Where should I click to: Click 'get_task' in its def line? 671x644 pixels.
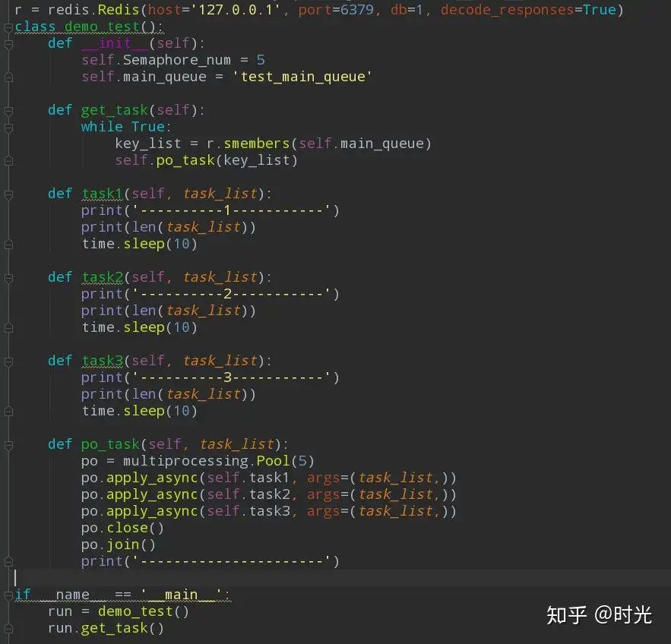(x=115, y=110)
